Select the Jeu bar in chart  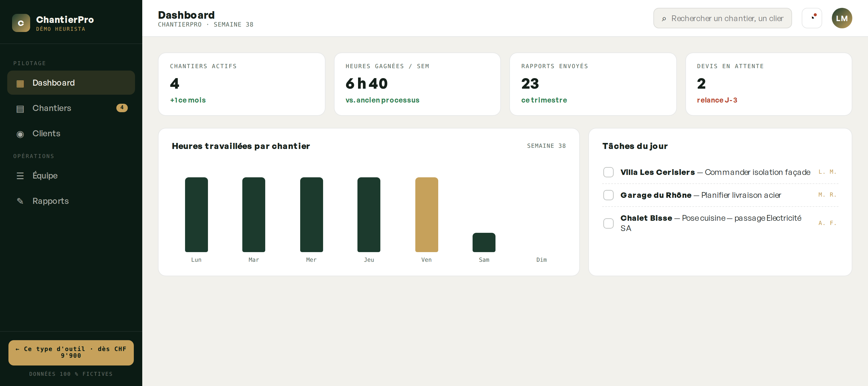tap(369, 214)
